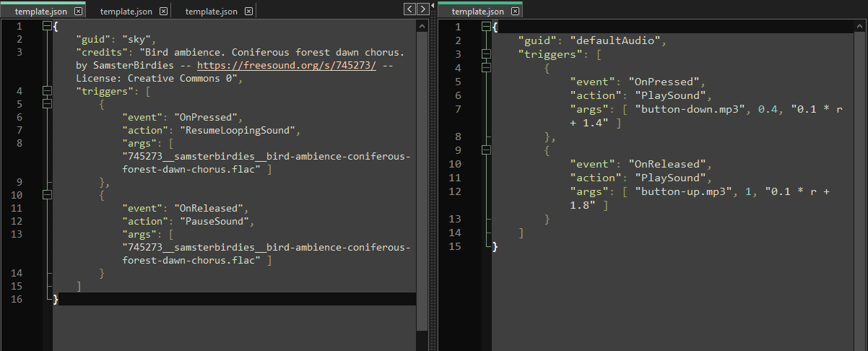Open the freesound.org/s/745273 link
This screenshot has width=868, height=351.
coord(287,66)
